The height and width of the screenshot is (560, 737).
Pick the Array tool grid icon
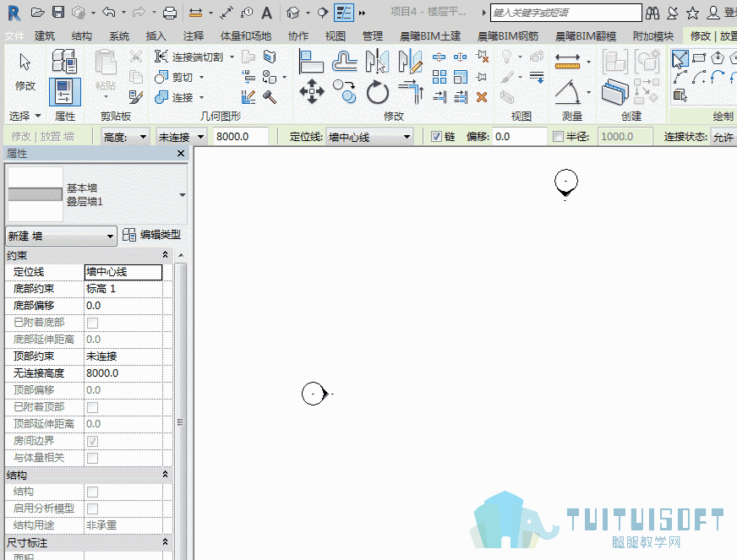(x=439, y=77)
